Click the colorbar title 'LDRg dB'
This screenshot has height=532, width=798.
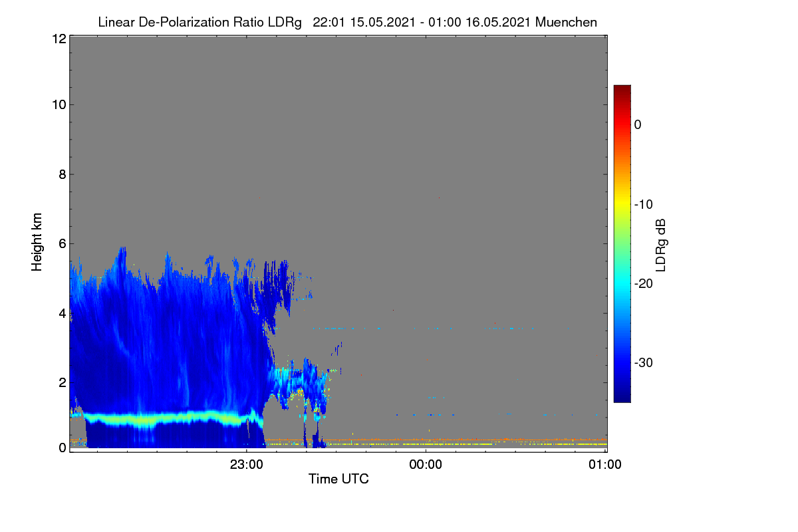coord(662,244)
